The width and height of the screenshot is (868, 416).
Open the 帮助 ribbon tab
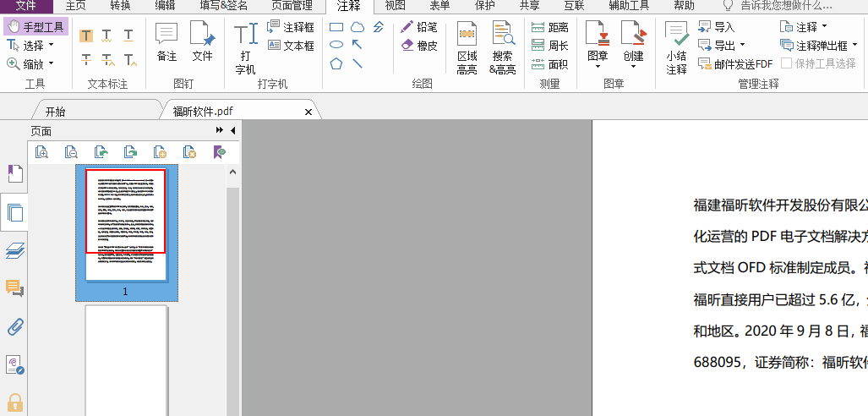pyautogui.click(x=685, y=6)
